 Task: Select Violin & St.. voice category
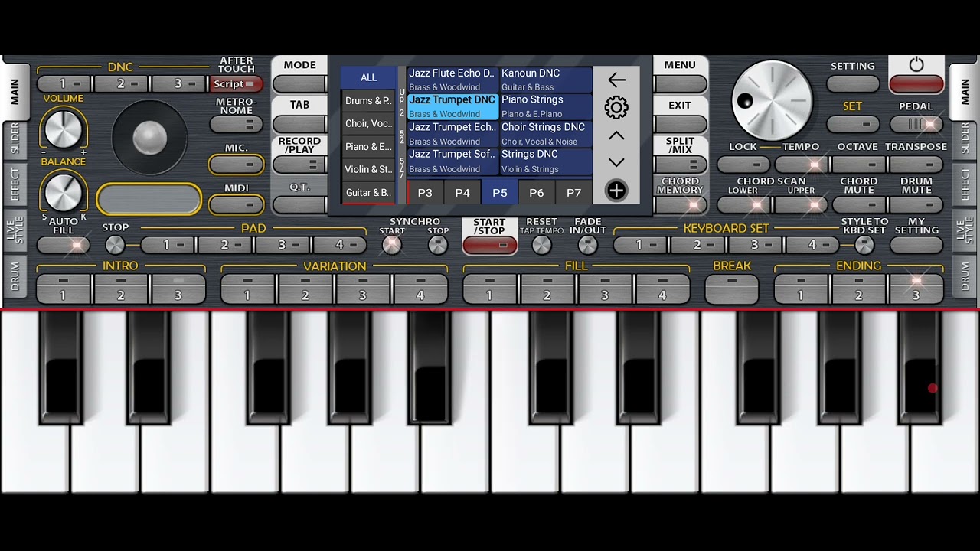click(x=368, y=170)
